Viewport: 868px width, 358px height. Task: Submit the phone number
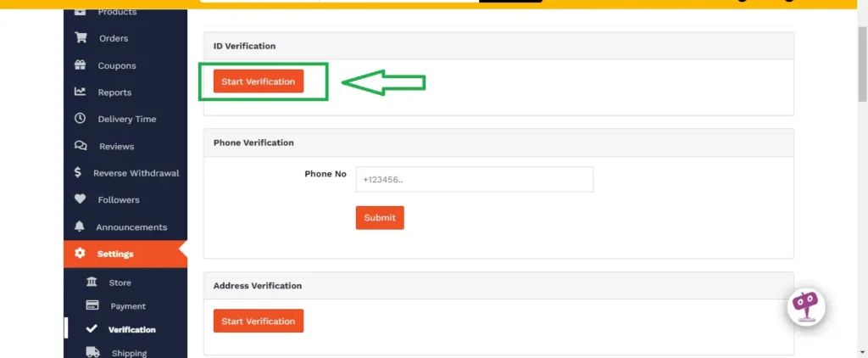click(x=380, y=218)
